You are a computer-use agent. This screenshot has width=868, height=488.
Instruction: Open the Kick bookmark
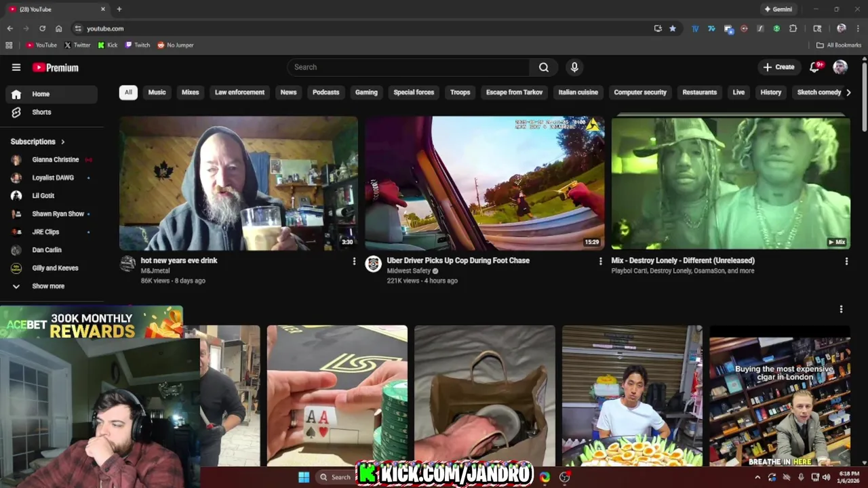(x=108, y=45)
